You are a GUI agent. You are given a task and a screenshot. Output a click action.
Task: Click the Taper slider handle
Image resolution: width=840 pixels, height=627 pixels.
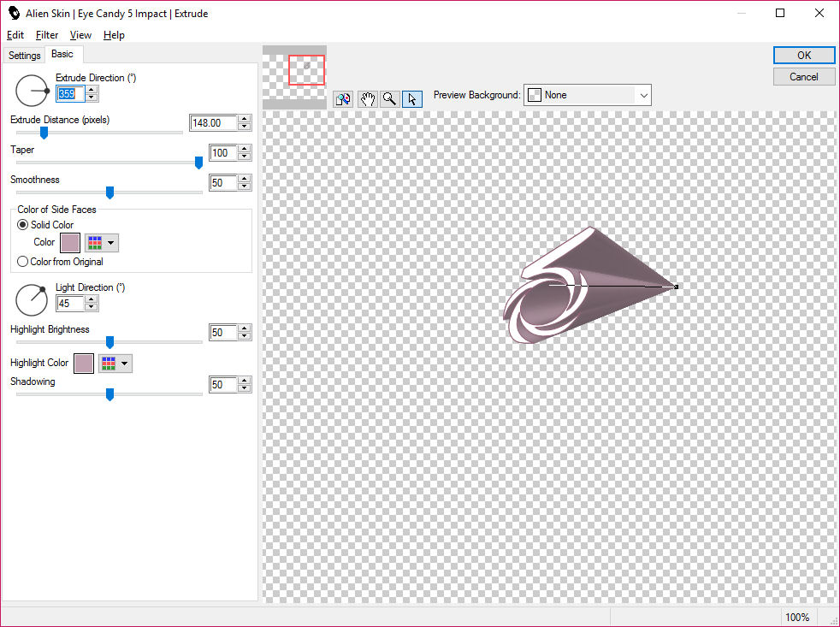point(198,163)
